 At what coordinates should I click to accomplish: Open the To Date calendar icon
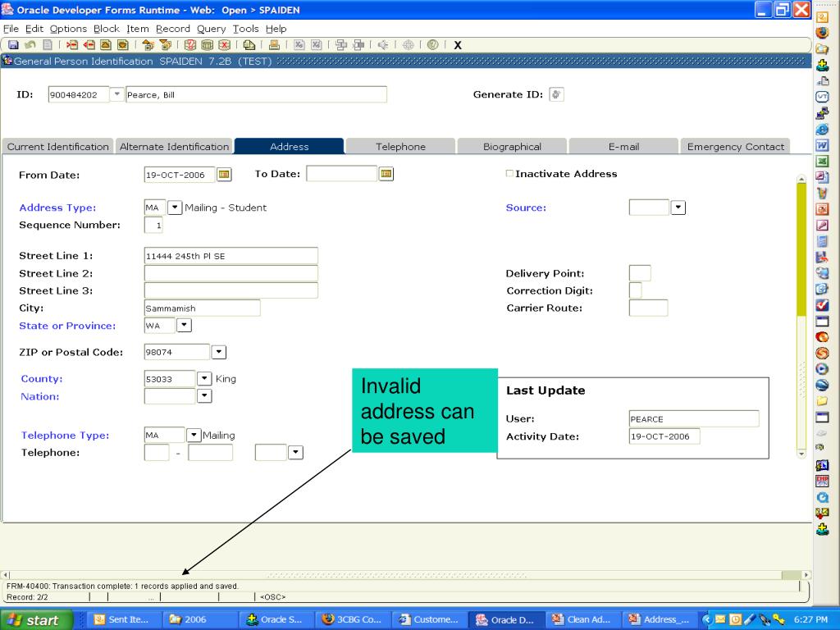[x=386, y=174]
